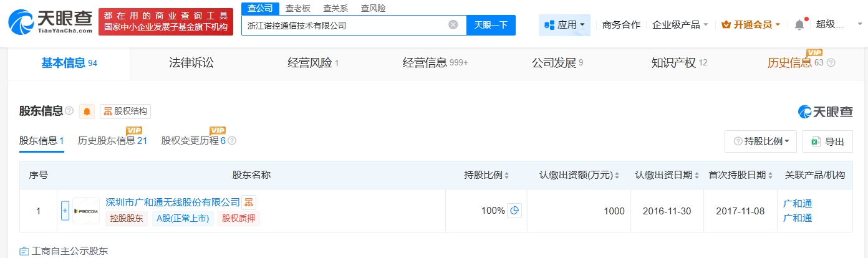Select the 查老板 search tab
Viewport: 868px width, 258px height.
pyautogui.click(x=298, y=8)
